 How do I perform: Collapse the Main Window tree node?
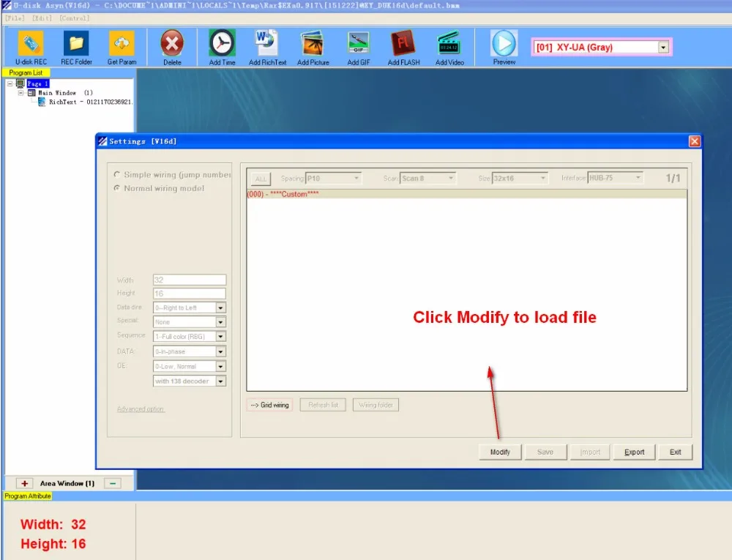[20, 93]
